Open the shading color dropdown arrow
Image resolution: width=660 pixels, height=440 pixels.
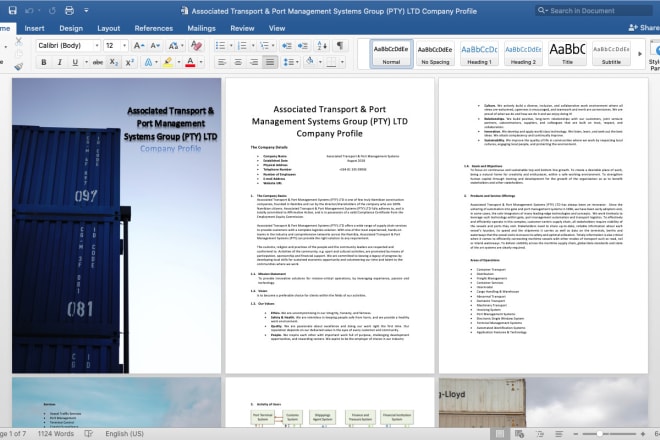[320, 62]
